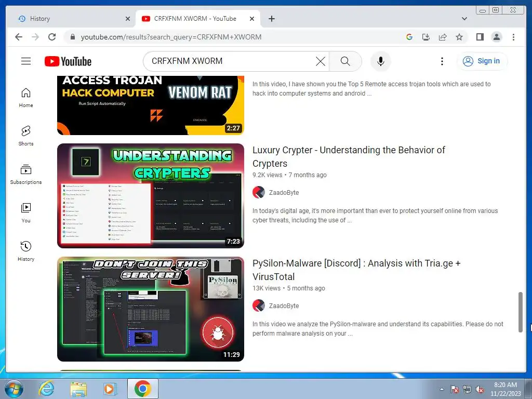
Task: Bookmark this page with the star
Action: pyautogui.click(x=459, y=37)
